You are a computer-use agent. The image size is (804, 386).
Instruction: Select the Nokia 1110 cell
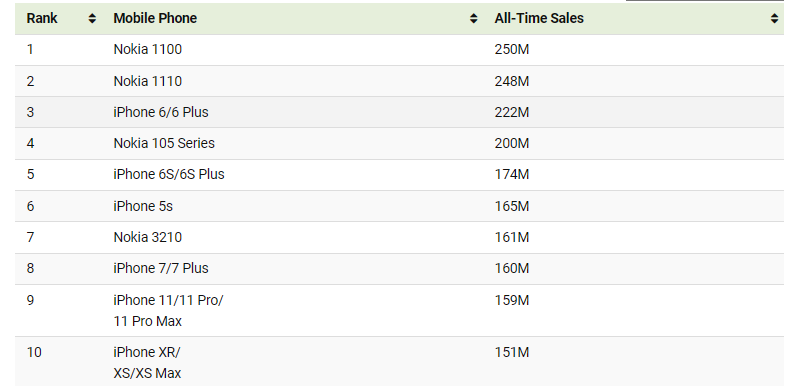[148, 81]
